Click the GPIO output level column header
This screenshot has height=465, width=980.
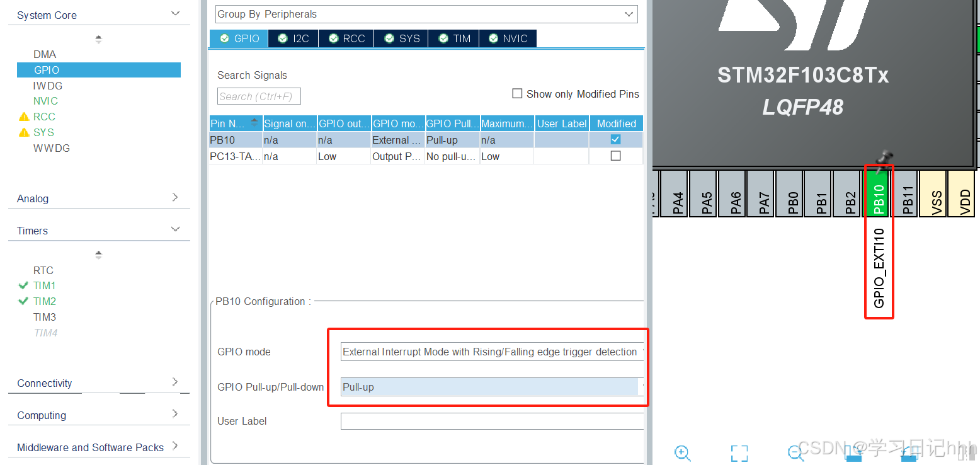tap(344, 123)
